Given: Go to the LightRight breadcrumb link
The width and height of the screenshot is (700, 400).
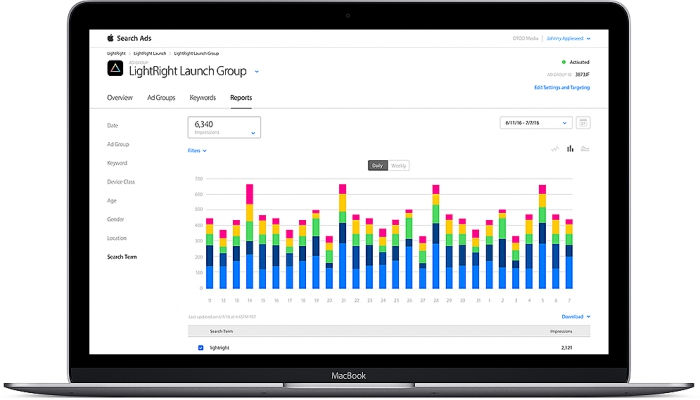Looking at the screenshot, I should (x=116, y=53).
